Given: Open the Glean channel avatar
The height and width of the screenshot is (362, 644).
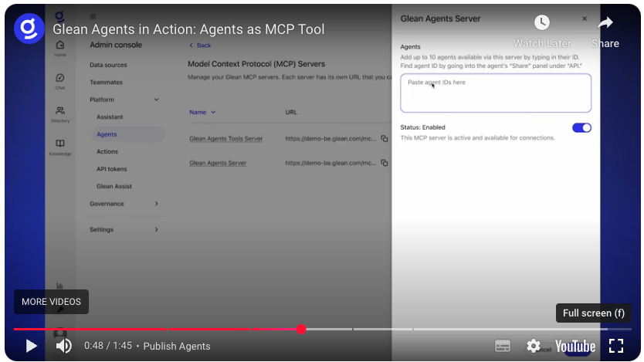Looking at the screenshot, I should coord(29,29).
